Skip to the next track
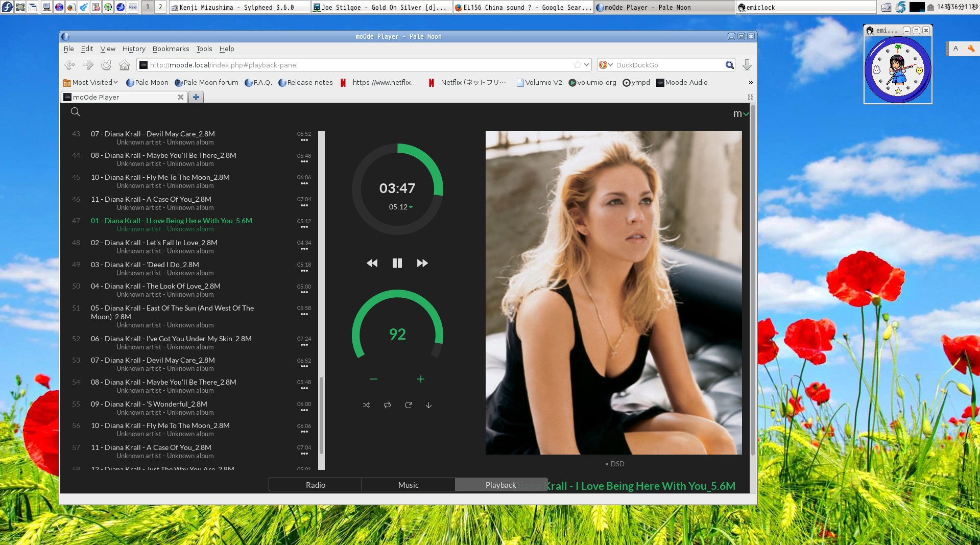980x545 pixels. [422, 263]
